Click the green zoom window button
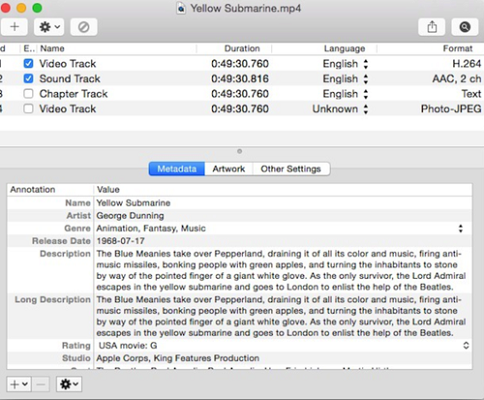Screen dimensions: 484x400 tap(37, 8)
